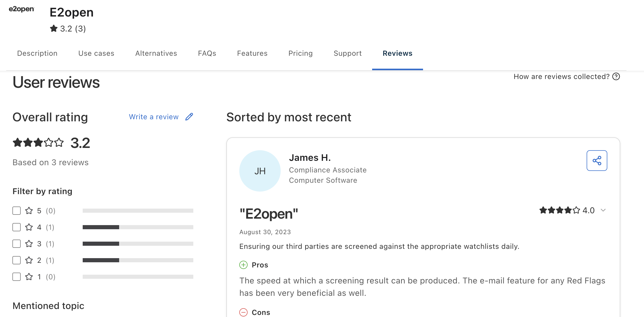Click the reviewer name James H.
Image resolution: width=644 pixels, height=317 pixels.
click(x=310, y=158)
